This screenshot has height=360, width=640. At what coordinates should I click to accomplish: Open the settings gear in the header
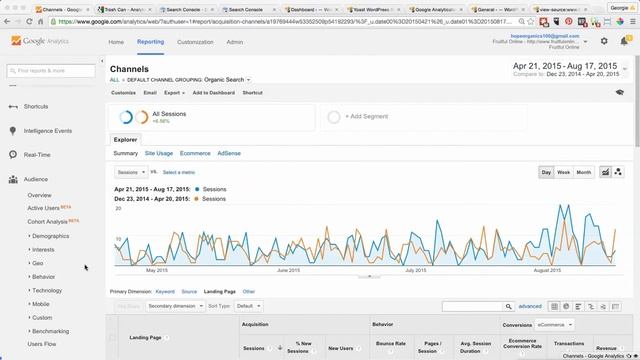604,41
